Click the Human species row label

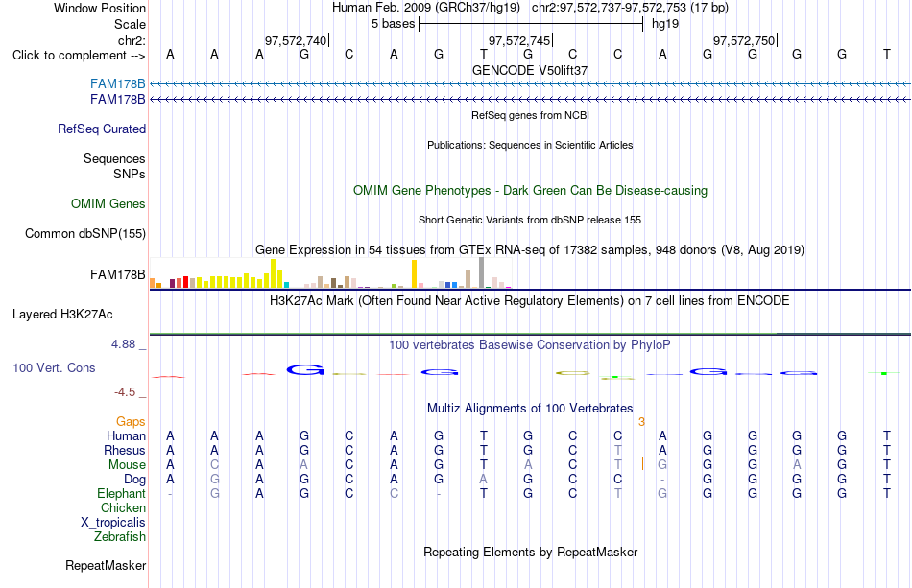pyautogui.click(x=126, y=436)
